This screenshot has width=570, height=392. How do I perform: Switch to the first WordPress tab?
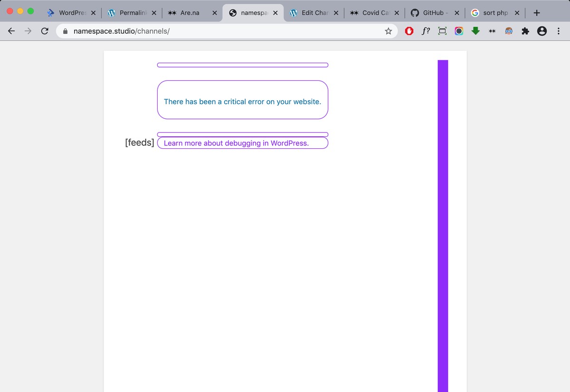pos(71,13)
